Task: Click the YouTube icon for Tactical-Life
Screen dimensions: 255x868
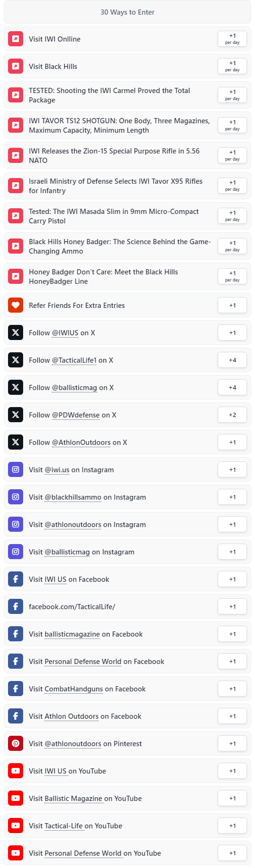Action: 16,825
